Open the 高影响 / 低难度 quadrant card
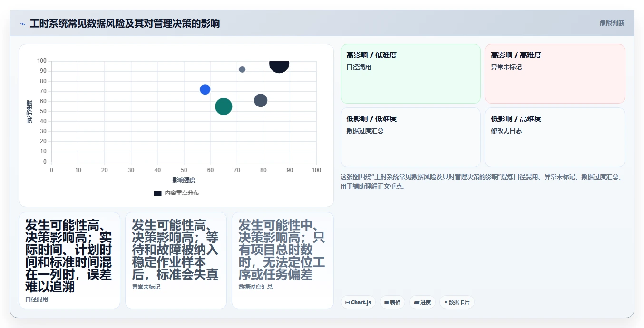This screenshot has width=644, height=328. [411, 74]
